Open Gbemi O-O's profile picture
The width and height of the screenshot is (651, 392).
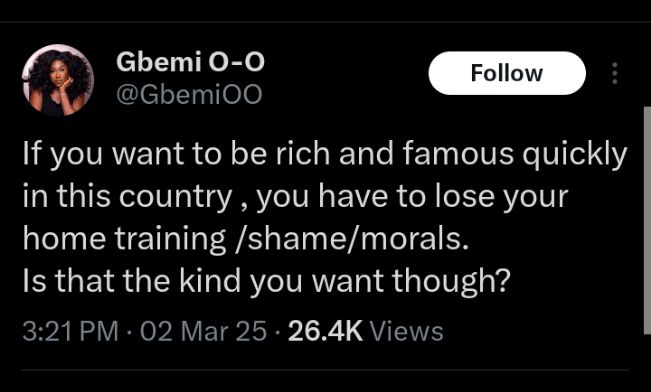pos(58,80)
